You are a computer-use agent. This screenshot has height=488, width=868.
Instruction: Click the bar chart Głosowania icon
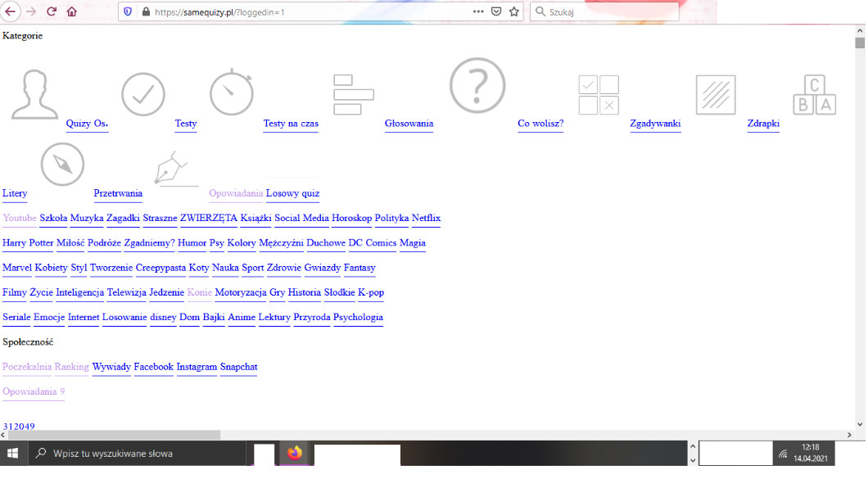pyautogui.click(x=353, y=95)
